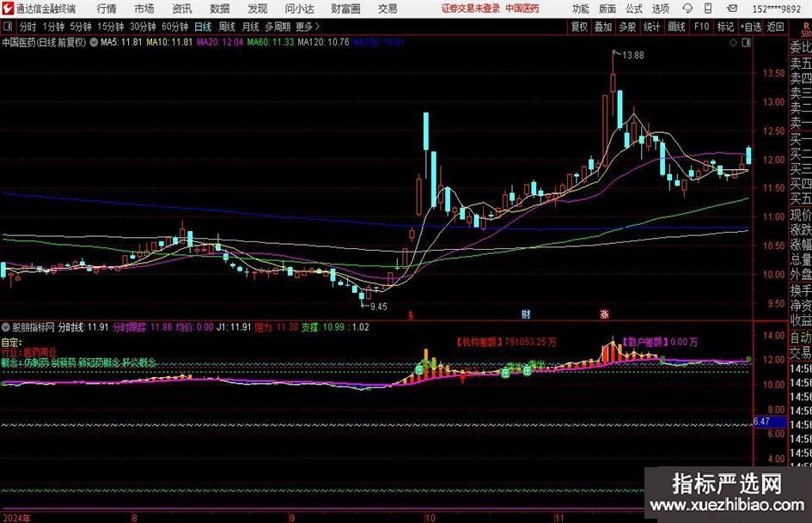
Task: Click the 【机构差额】791053.25万 text
Action: 506,342
